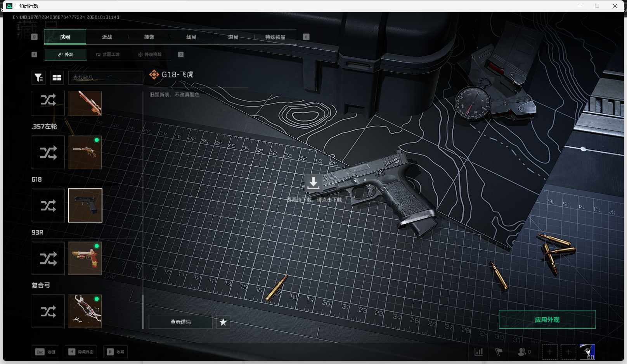Select the 武器 tab
Image resolution: width=627 pixels, height=364 pixels.
coord(65,37)
